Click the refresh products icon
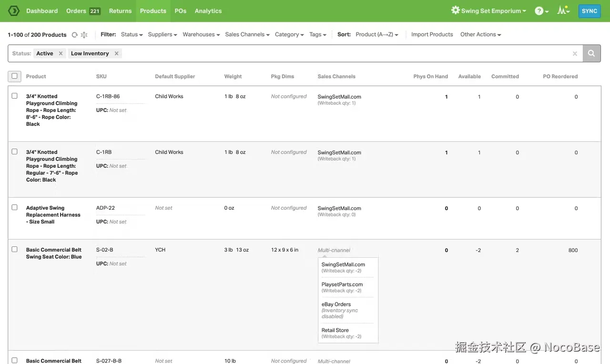This screenshot has width=610, height=364. (x=74, y=35)
